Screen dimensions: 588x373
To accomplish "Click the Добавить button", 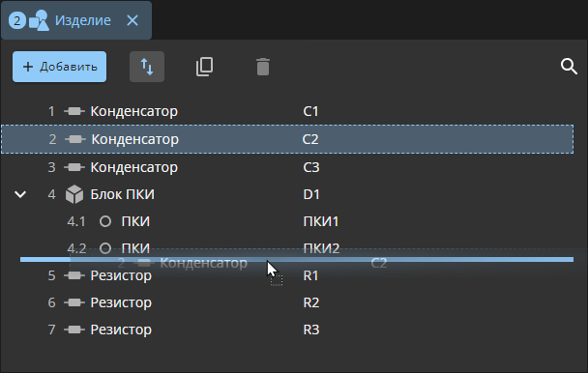I will point(59,67).
